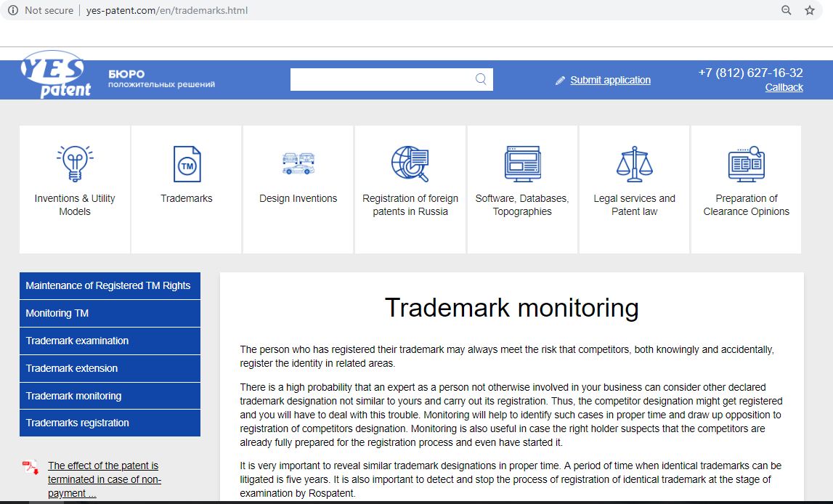This screenshot has width=833, height=504.
Task: Open Preparation of Clearance Opinions label
Action: click(x=747, y=205)
